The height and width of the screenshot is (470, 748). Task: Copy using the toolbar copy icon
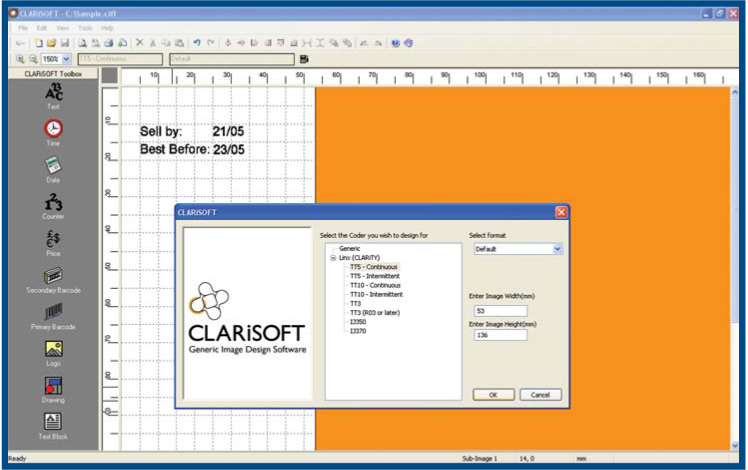(x=166, y=43)
